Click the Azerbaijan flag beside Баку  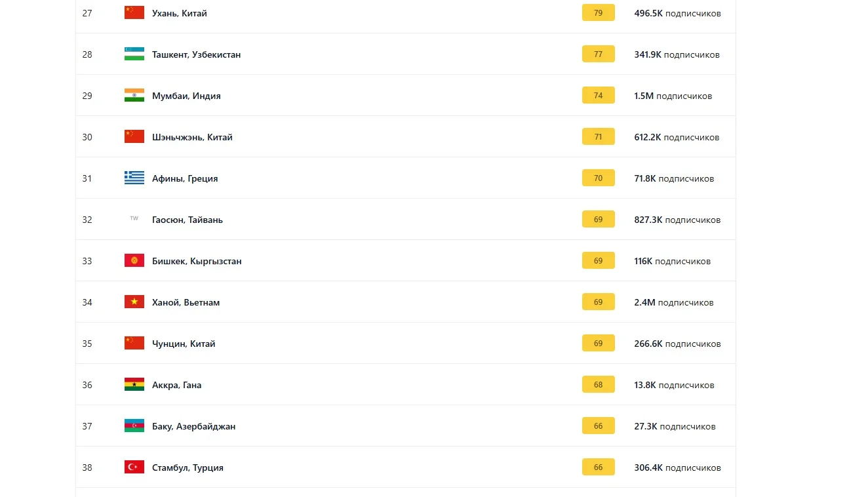(134, 426)
